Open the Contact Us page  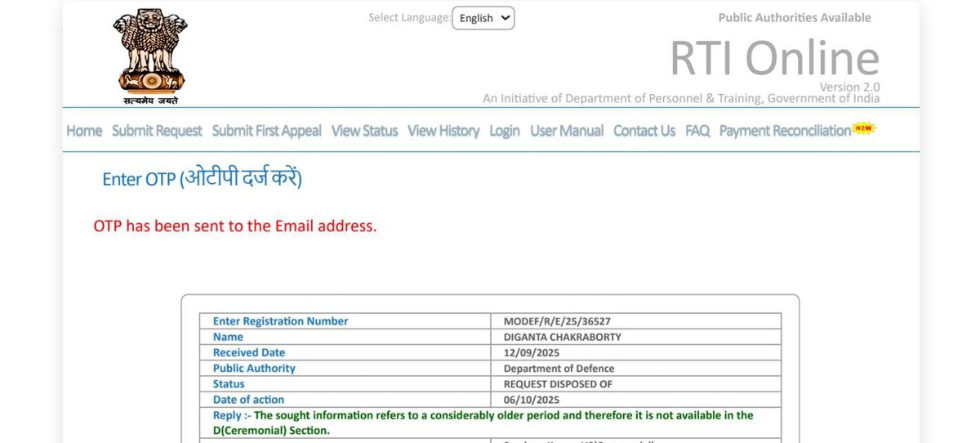(x=644, y=131)
